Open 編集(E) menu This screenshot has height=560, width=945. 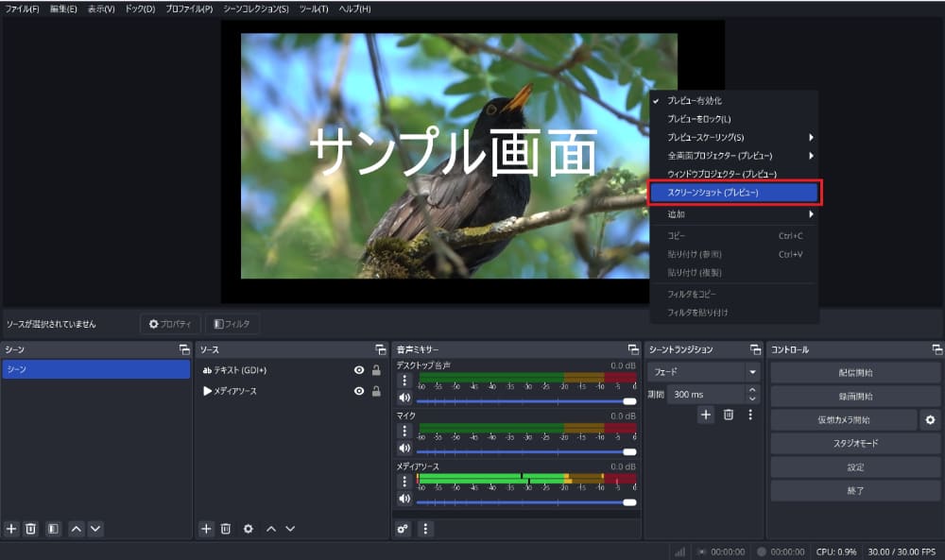[63, 9]
